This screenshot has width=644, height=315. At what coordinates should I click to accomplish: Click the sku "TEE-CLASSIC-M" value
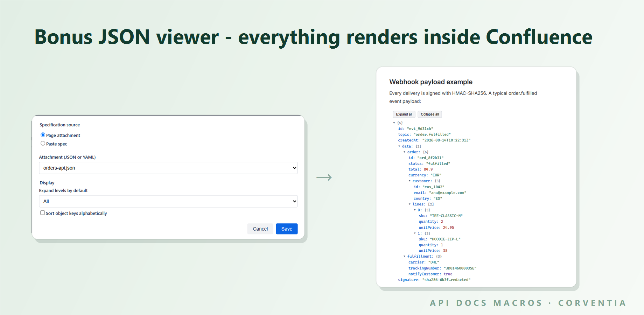pyautogui.click(x=446, y=216)
